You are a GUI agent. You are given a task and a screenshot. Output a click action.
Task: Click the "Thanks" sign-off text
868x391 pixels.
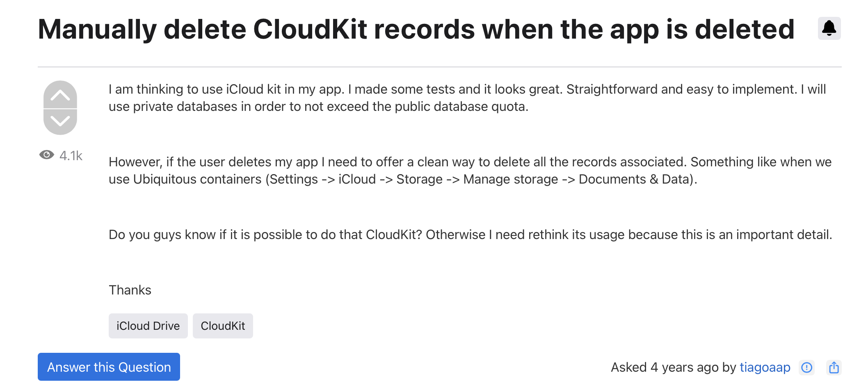(130, 290)
